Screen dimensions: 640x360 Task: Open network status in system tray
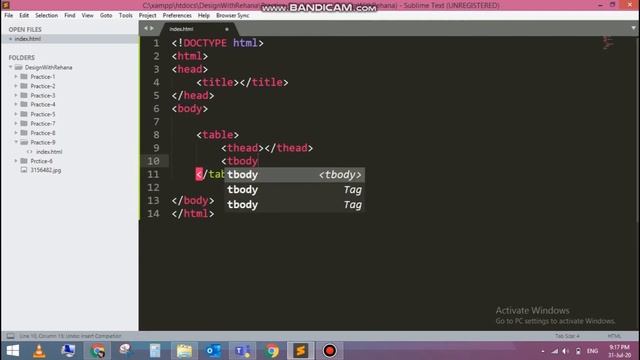(554, 351)
